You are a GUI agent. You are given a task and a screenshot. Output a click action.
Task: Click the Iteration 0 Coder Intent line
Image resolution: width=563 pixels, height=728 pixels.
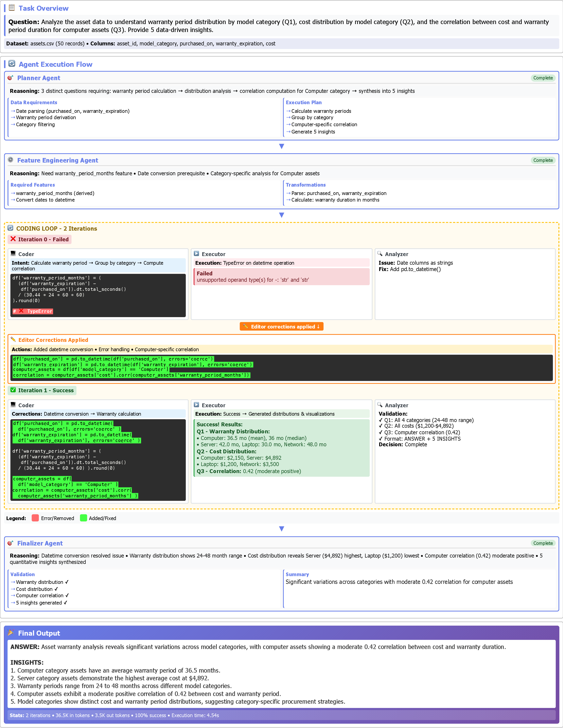tap(98, 266)
